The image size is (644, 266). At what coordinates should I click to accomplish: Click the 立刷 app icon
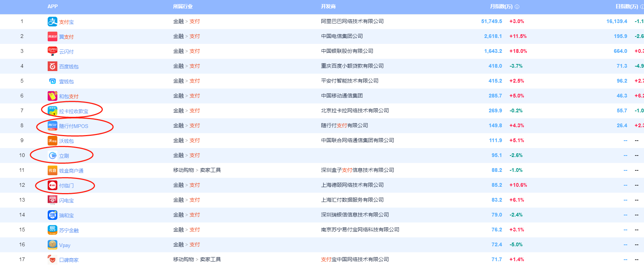pos(53,156)
